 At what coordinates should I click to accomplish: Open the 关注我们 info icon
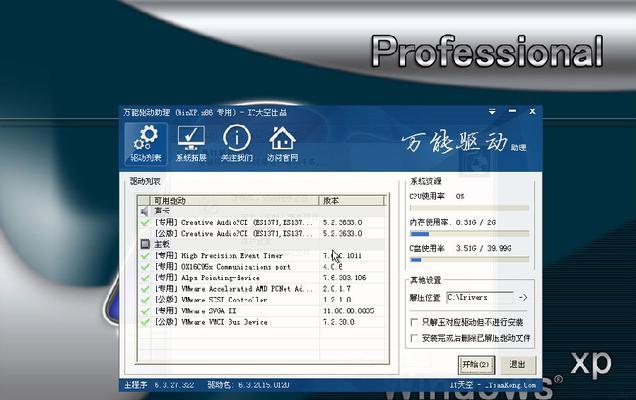(x=237, y=144)
